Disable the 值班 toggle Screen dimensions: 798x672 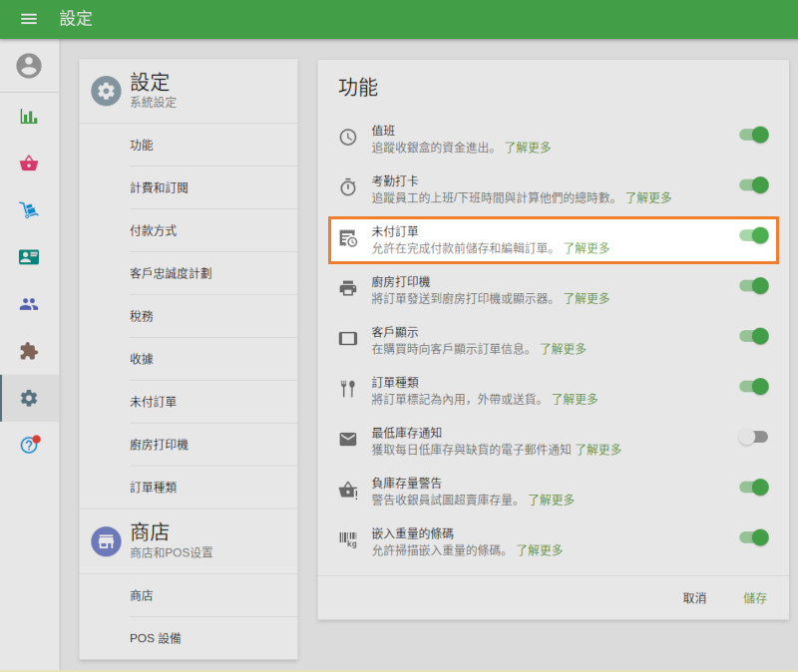[x=754, y=136]
